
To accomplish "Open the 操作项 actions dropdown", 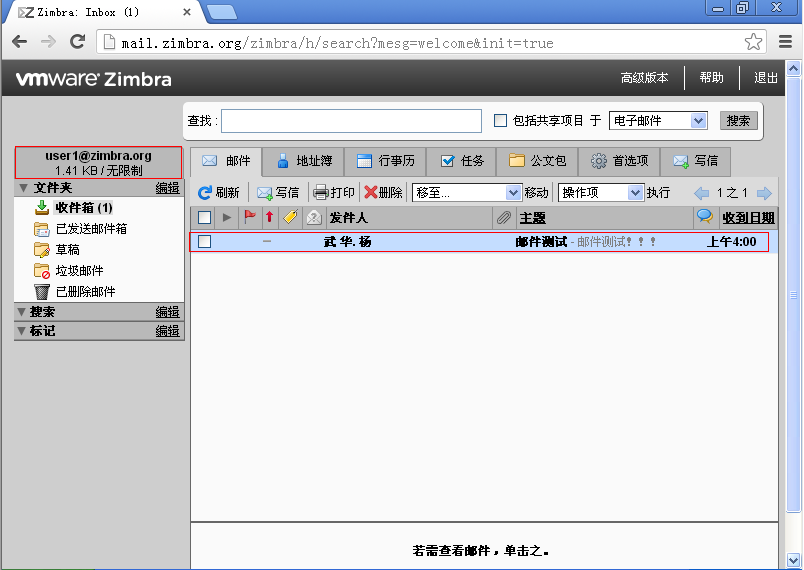I will pyautogui.click(x=600, y=193).
